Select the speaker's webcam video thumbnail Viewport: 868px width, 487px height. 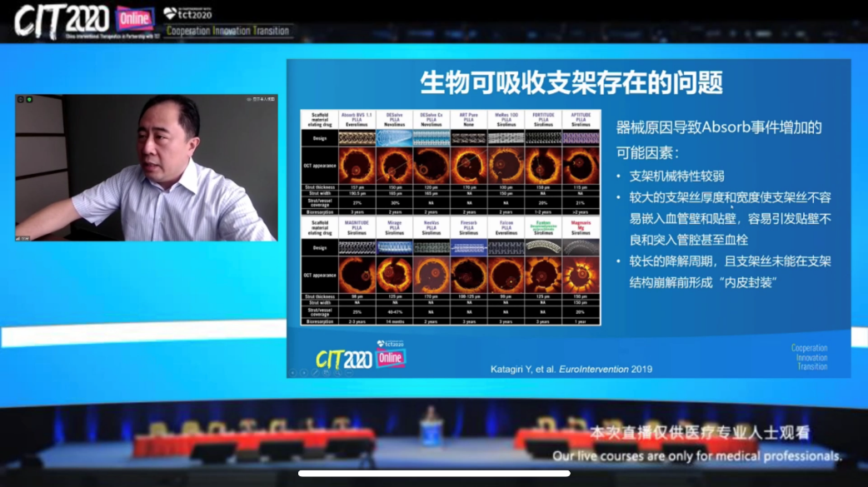pyautogui.click(x=147, y=168)
